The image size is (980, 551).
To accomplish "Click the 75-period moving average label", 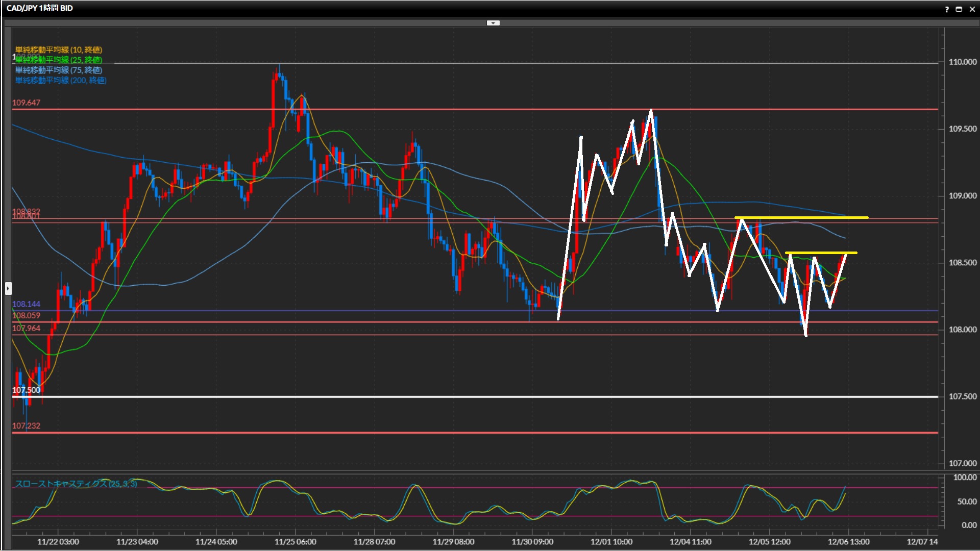I will pyautogui.click(x=59, y=70).
